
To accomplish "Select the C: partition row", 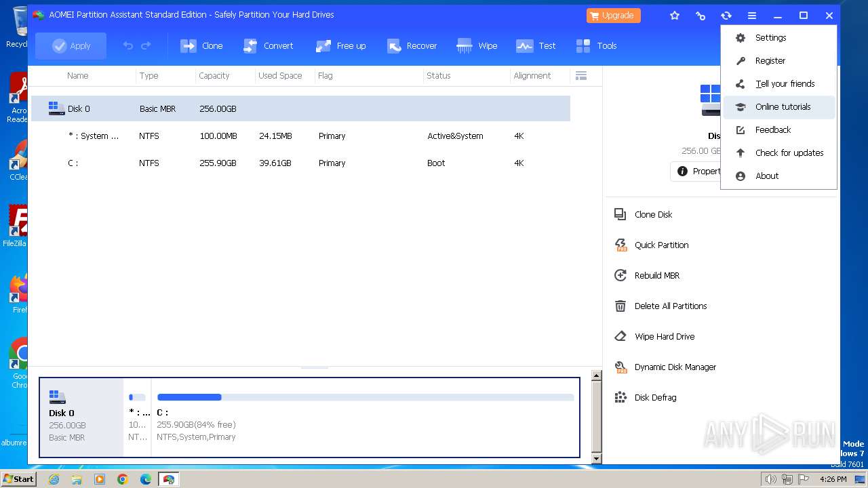I will pyautogui.click(x=300, y=163).
